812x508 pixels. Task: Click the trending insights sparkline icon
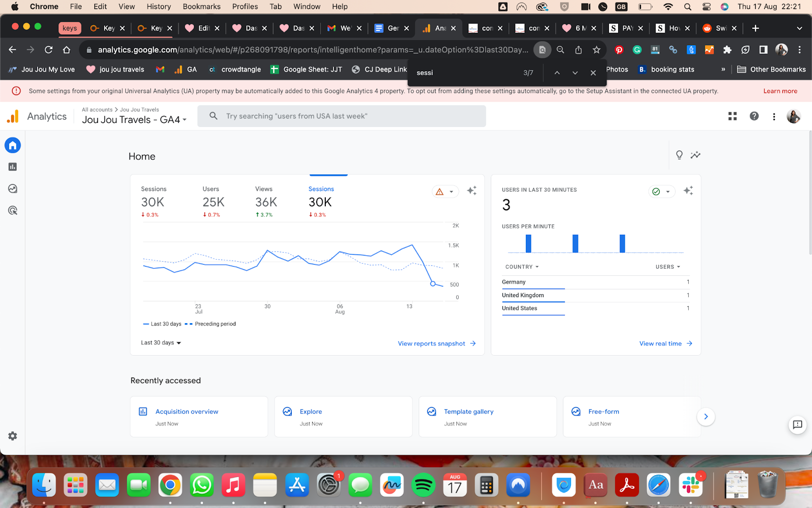[695, 155]
